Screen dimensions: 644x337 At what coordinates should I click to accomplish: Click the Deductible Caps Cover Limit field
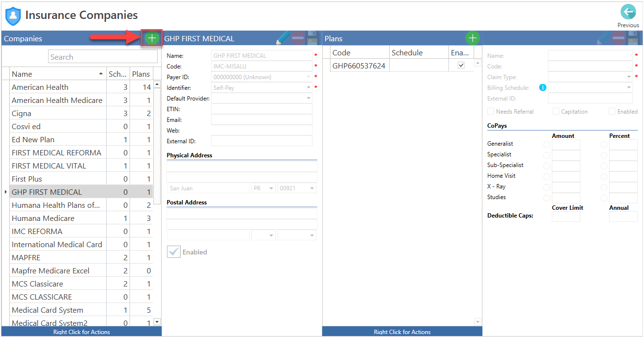click(x=566, y=217)
